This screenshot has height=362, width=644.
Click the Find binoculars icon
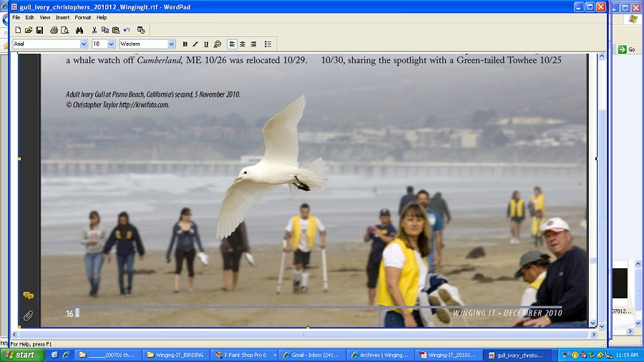click(x=79, y=30)
